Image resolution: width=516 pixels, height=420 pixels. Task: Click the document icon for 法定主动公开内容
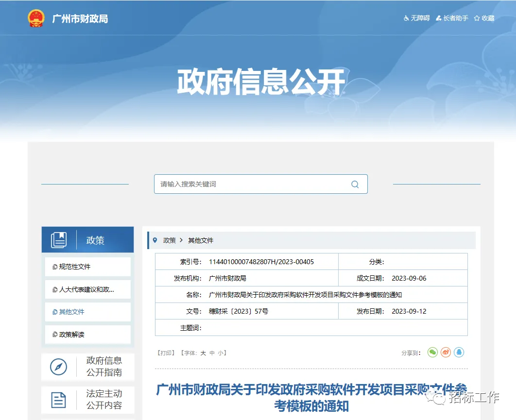tap(59, 400)
